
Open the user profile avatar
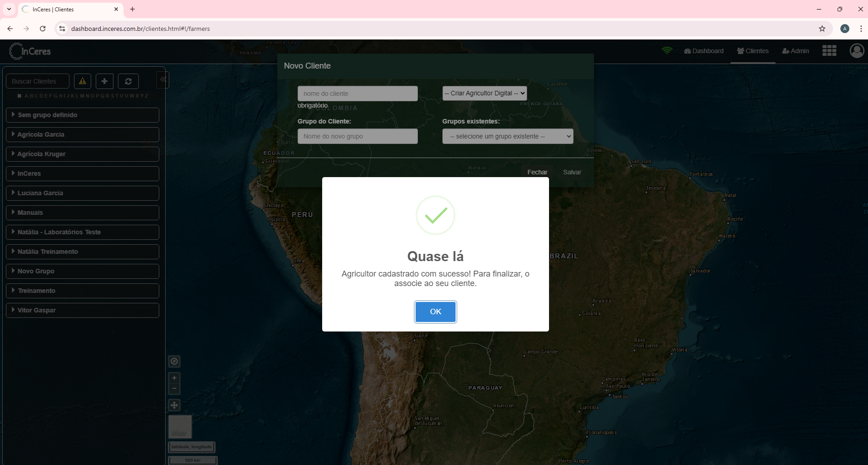[857, 51]
